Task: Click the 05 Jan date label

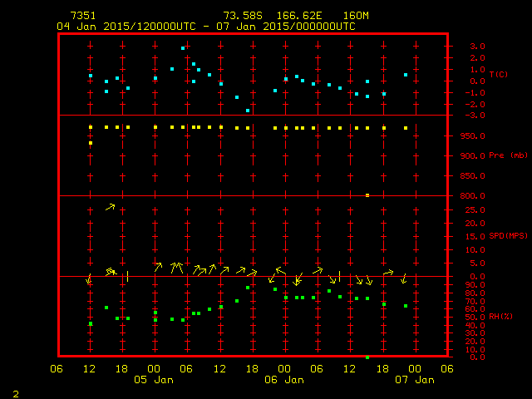Action: click(155, 380)
